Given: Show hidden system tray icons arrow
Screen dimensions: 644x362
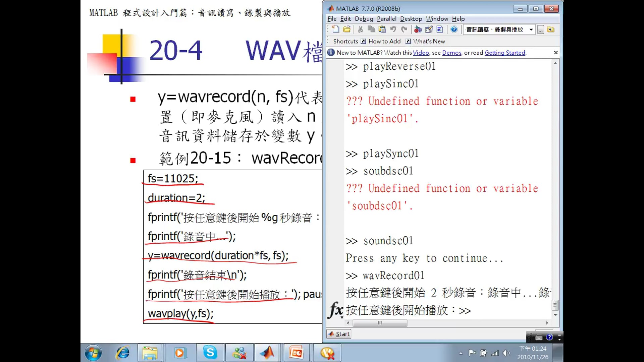Looking at the screenshot, I should [461, 353].
